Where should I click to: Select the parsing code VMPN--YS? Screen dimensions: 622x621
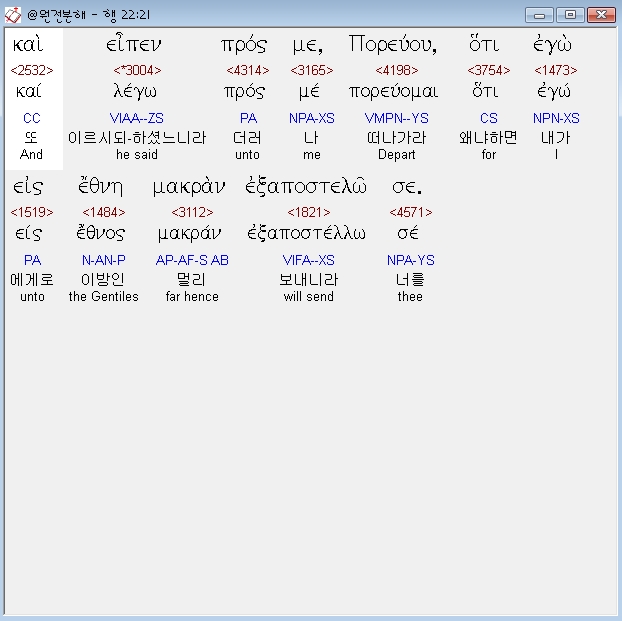[397, 118]
